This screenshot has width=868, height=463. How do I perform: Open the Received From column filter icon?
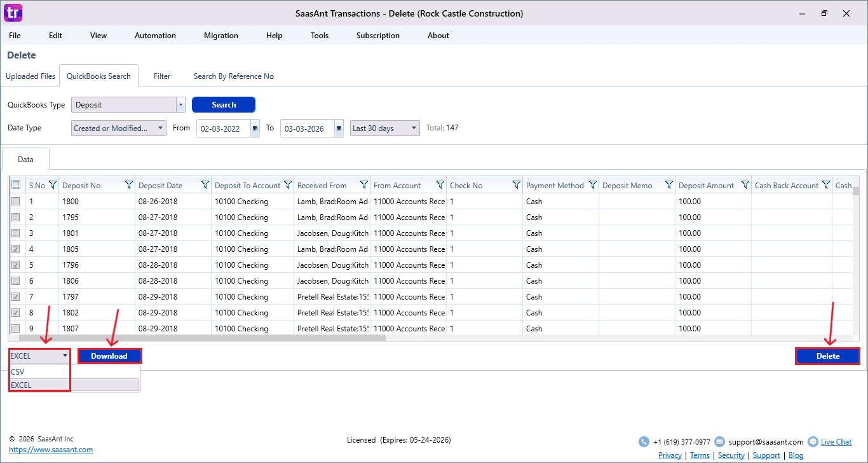point(364,185)
